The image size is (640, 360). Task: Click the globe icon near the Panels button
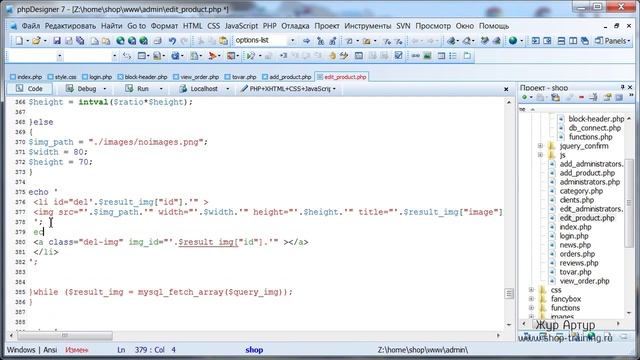pyautogui.click(x=513, y=40)
